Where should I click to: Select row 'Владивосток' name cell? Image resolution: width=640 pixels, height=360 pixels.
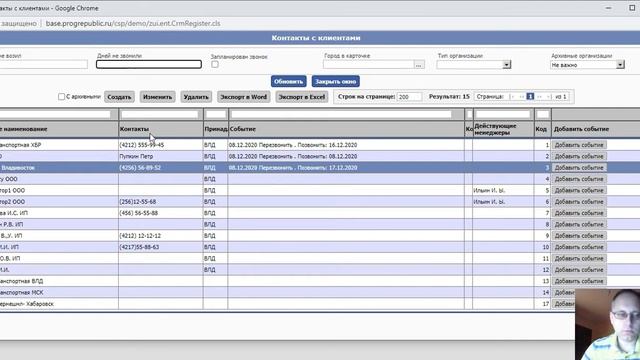[59, 168]
